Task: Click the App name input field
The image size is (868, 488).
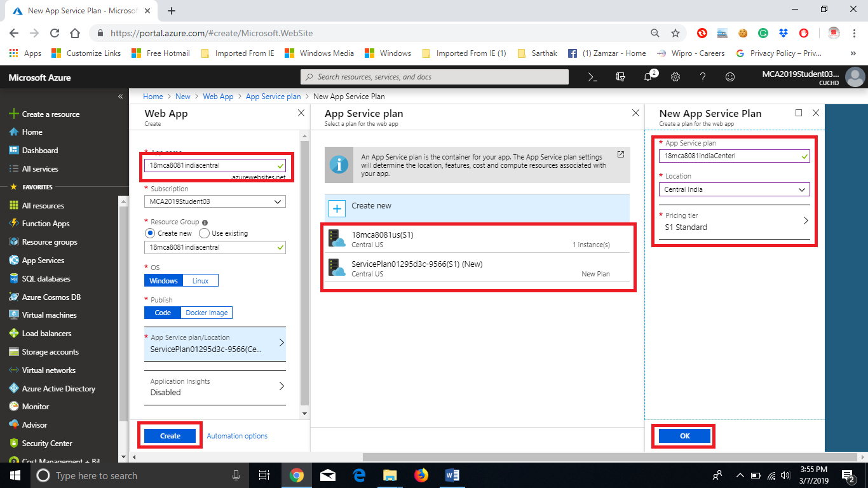Action: (x=215, y=165)
